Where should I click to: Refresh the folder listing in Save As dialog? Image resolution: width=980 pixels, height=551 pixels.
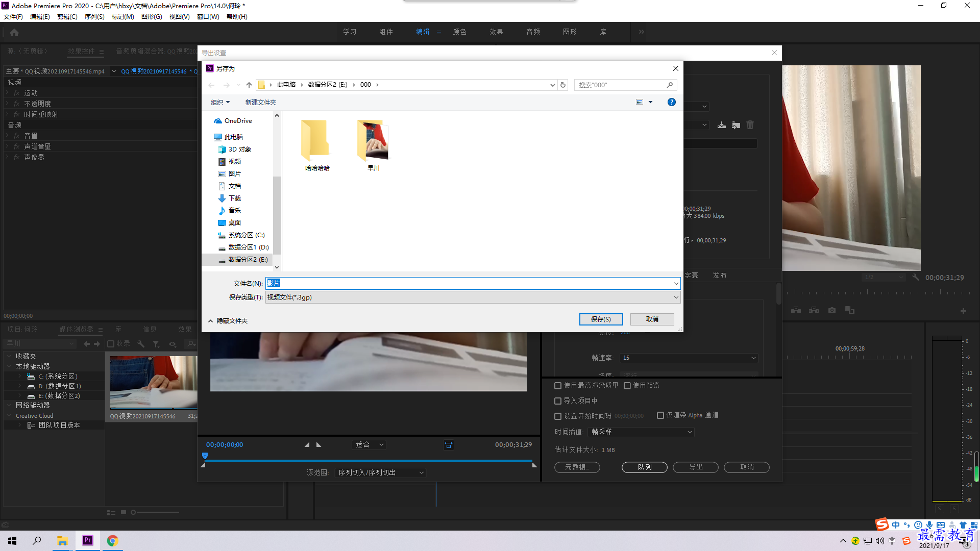click(x=563, y=85)
